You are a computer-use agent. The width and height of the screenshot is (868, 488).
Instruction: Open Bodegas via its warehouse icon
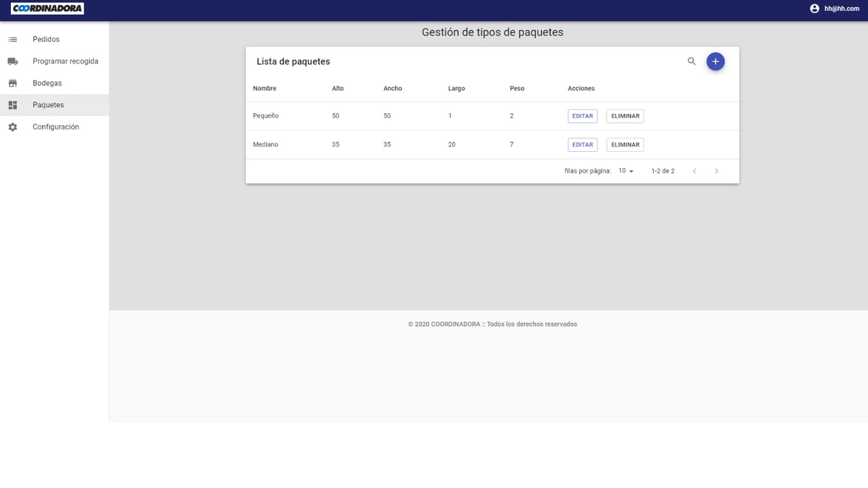pyautogui.click(x=12, y=82)
